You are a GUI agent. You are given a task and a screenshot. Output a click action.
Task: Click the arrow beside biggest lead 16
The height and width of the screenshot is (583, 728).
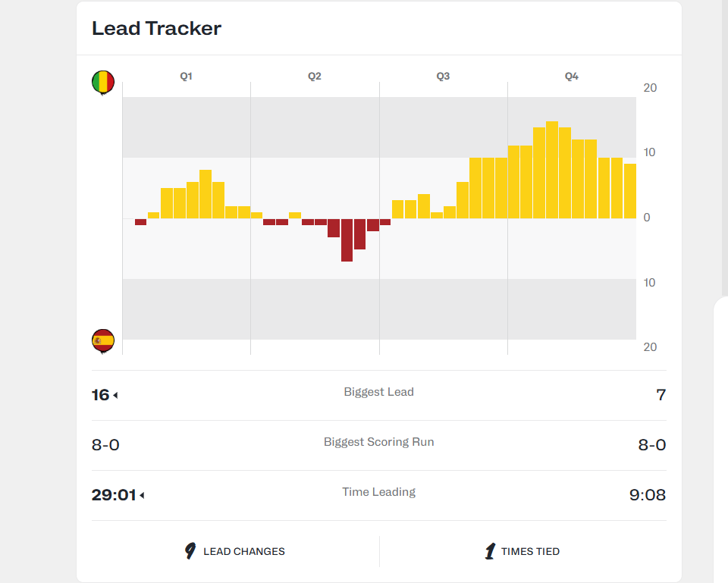coord(115,396)
